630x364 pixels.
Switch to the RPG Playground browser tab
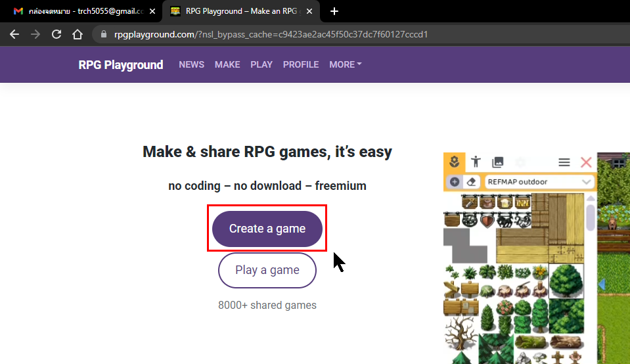[x=241, y=11]
